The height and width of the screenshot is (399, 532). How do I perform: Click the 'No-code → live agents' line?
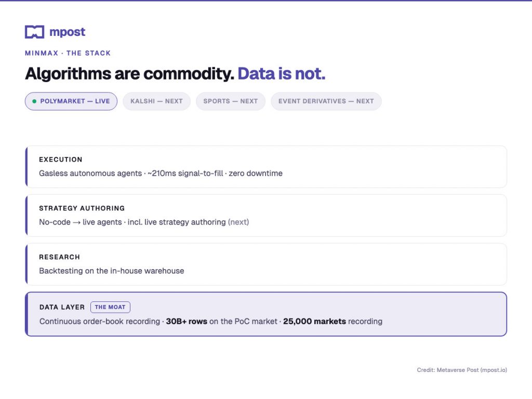point(144,222)
